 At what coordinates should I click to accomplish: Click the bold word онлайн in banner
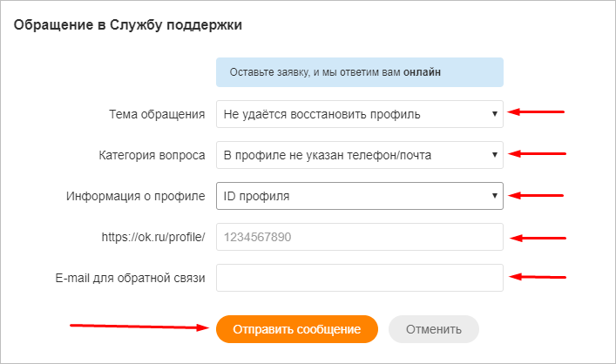(x=422, y=72)
